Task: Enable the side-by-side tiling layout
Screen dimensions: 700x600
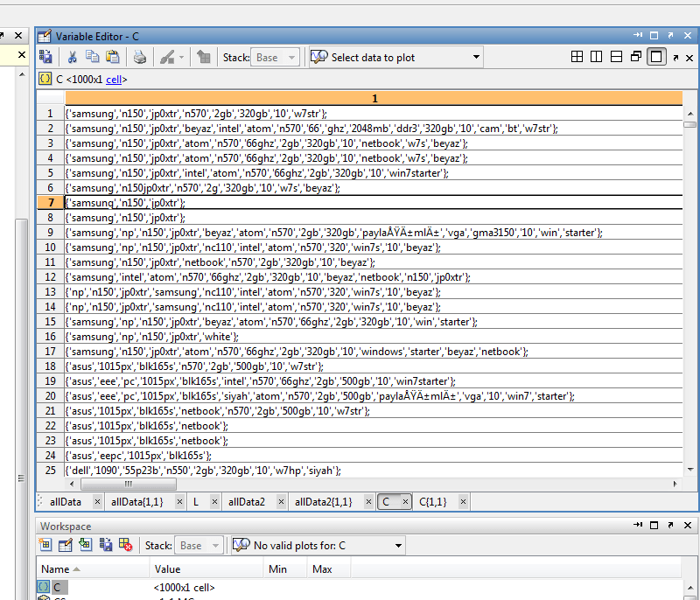Action: [596, 56]
